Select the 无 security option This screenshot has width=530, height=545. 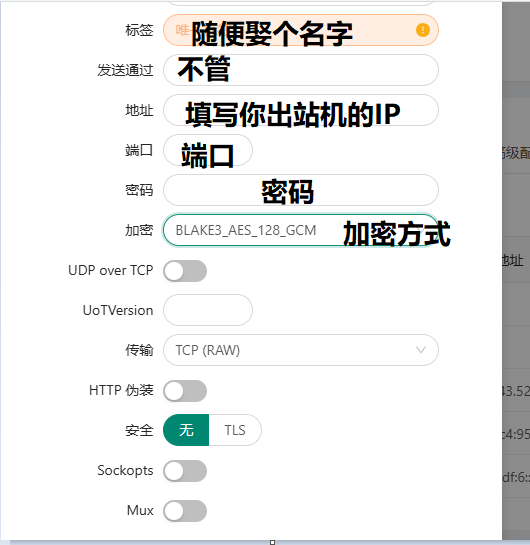click(186, 430)
